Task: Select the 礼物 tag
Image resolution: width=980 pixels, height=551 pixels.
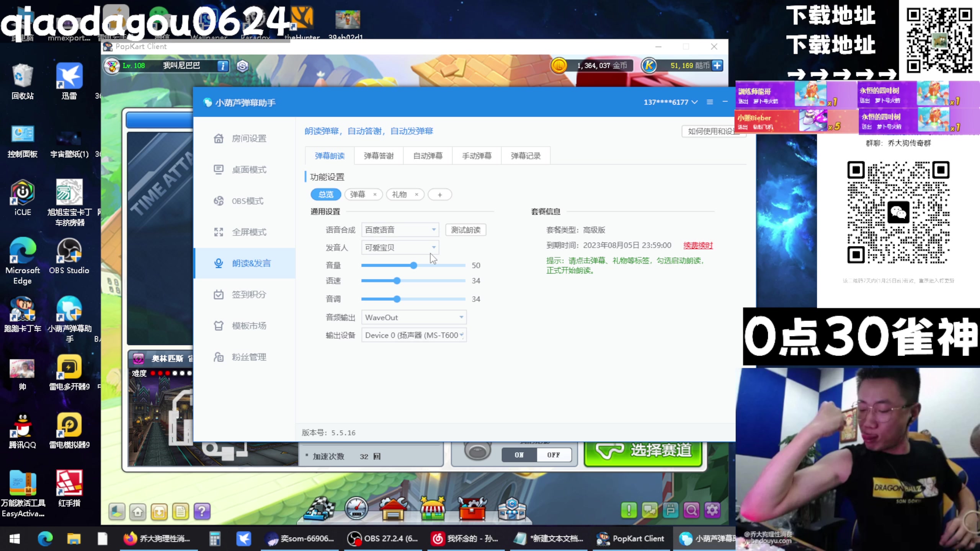Action: [399, 194]
